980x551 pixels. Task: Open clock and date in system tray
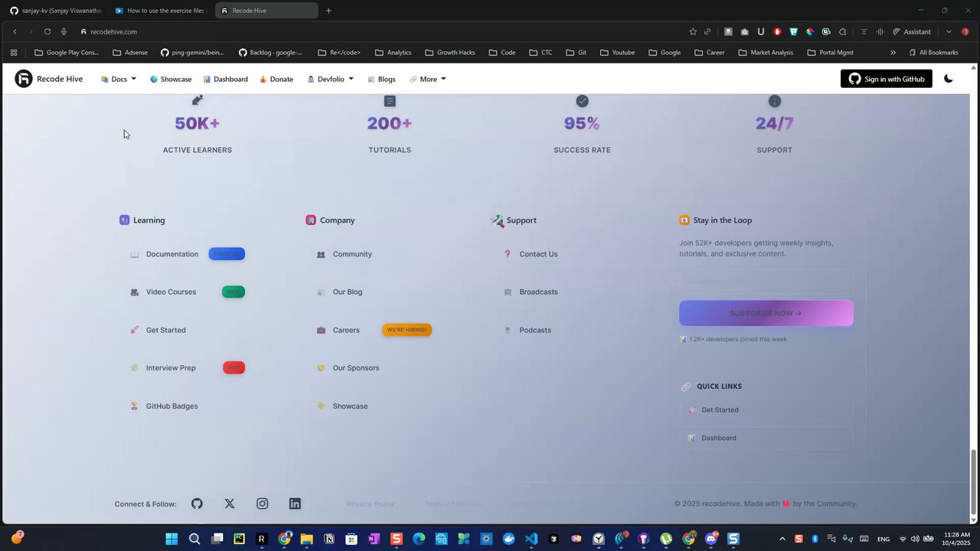pos(956,539)
